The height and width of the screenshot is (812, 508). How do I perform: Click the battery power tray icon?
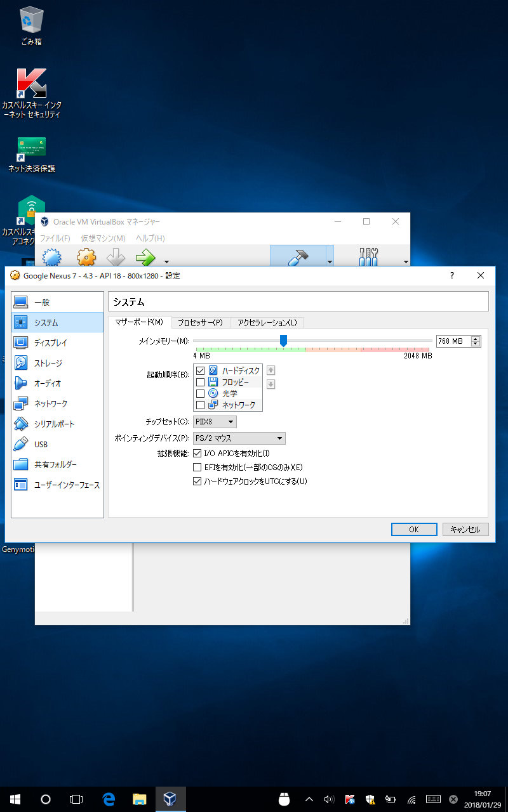391,799
